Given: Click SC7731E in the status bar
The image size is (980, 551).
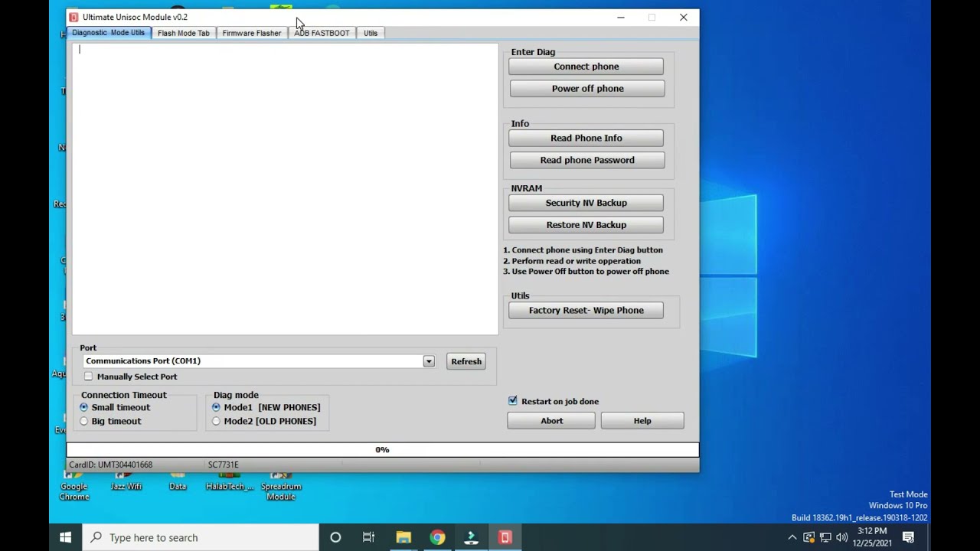Looking at the screenshot, I should pyautogui.click(x=224, y=465).
